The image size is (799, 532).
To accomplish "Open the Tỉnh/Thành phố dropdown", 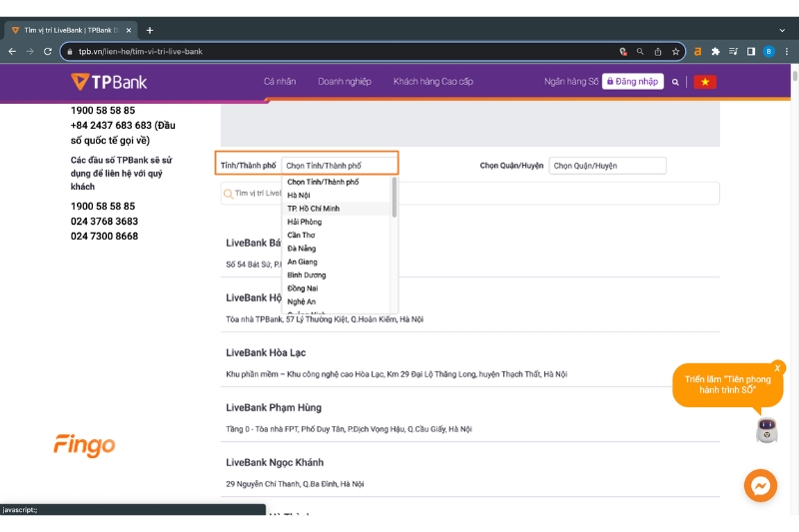I will (x=340, y=166).
